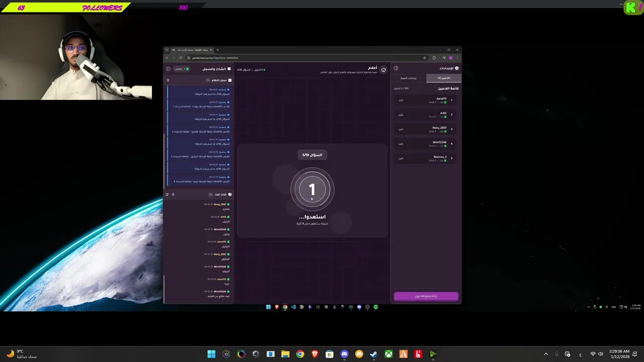Click the browser address bar URL
Viewport: 644px width, 362px height.
[215, 58]
